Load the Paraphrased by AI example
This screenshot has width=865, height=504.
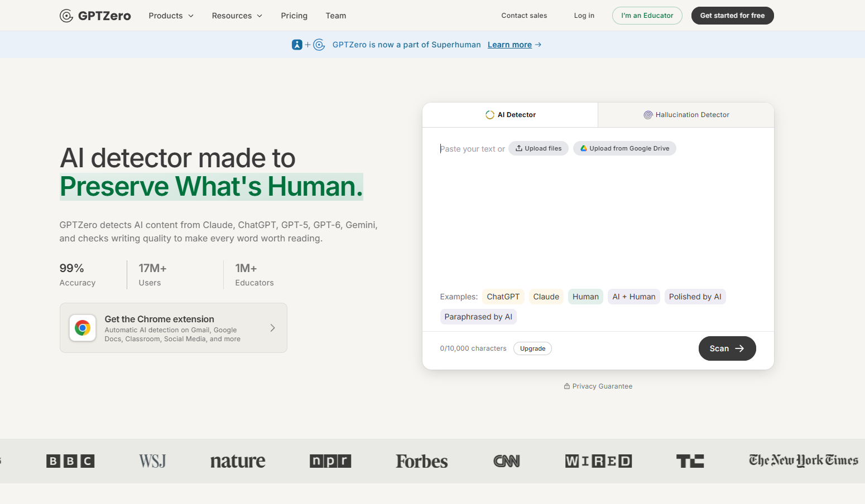click(x=478, y=317)
